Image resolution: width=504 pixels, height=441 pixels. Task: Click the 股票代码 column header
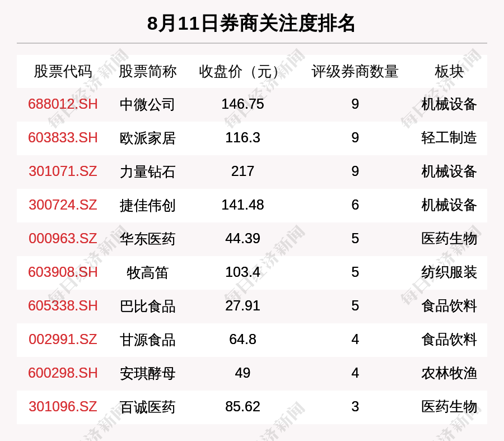[63, 71]
